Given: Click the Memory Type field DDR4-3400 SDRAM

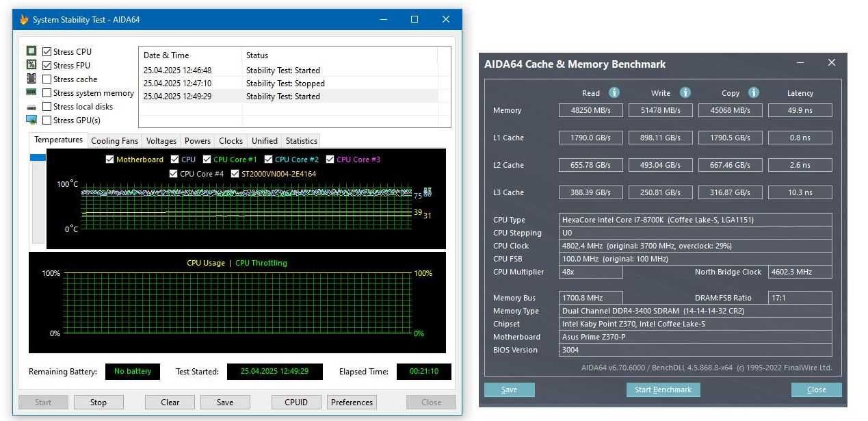Looking at the screenshot, I should (696, 311).
